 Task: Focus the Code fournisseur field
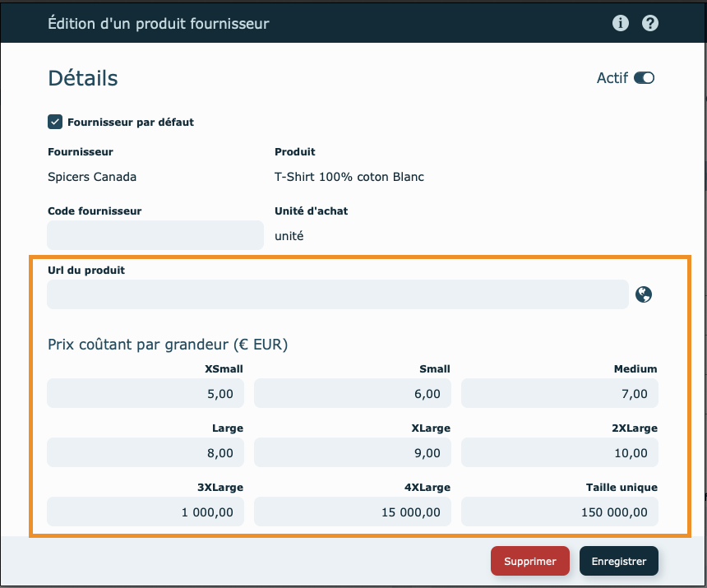155,235
